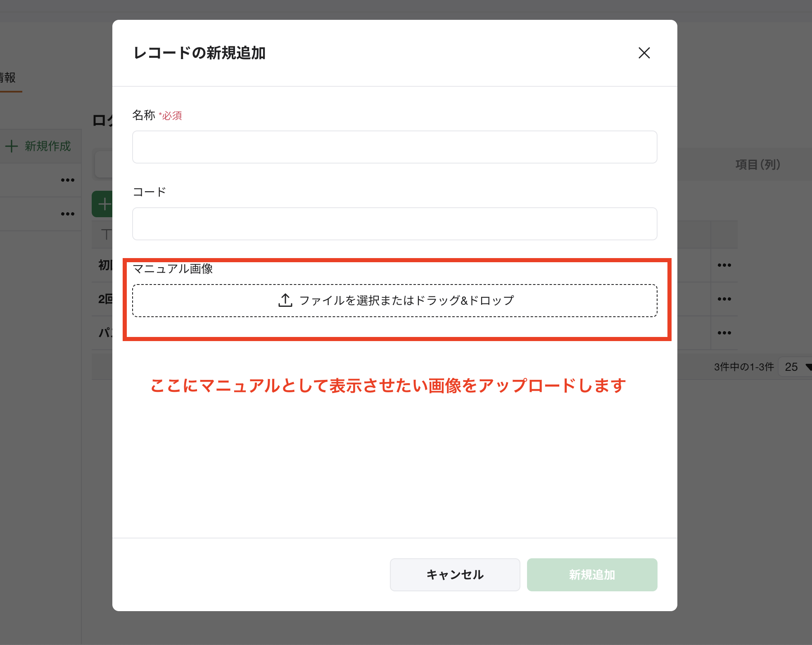Image resolution: width=812 pixels, height=645 pixels.
Task: Open the ellipsis menu on the パス row
Action: pos(725,333)
